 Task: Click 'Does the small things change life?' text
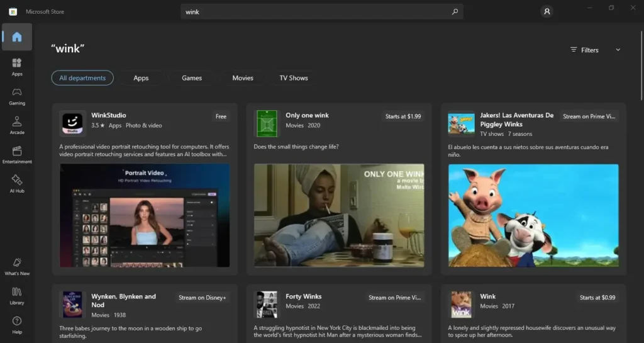[296, 147]
